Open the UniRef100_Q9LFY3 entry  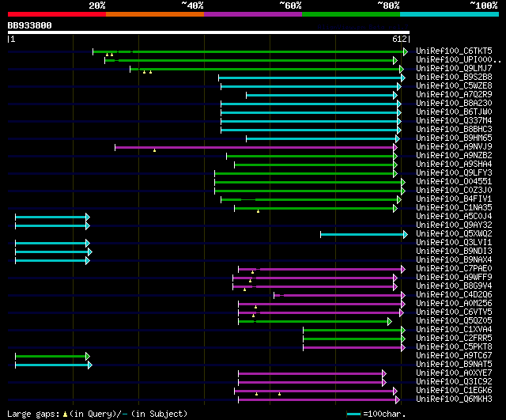click(454, 173)
